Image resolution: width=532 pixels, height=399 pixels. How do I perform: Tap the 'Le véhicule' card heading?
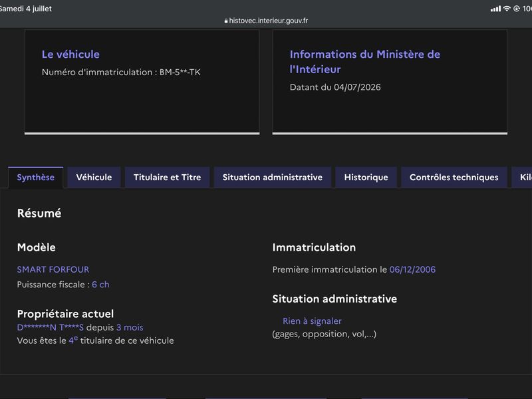70,55
